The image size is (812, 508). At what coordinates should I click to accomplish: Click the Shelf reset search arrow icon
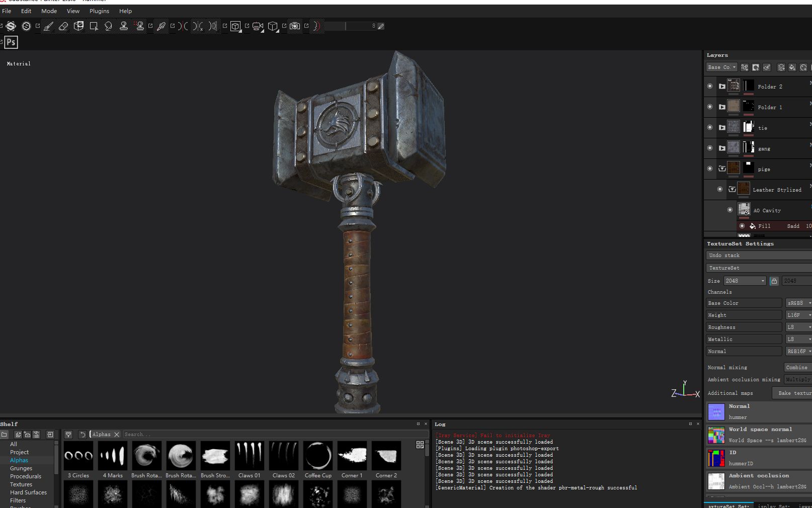[x=83, y=435]
